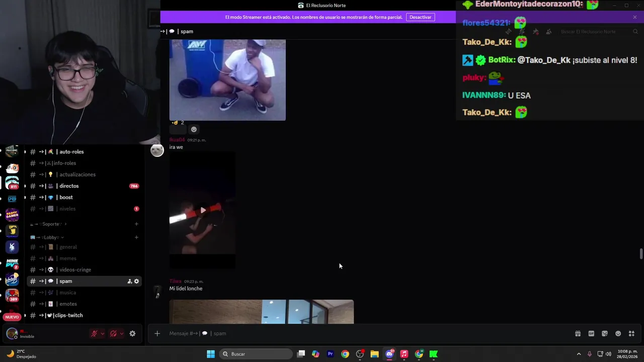Go to the info-roles channel
The image size is (644, 362).
click(x=84, y=163)
